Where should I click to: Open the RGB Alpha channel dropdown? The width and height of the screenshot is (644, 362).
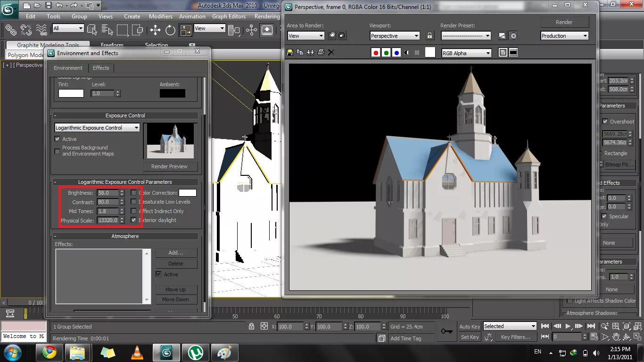pyautogui.click(x=466, y=53)
